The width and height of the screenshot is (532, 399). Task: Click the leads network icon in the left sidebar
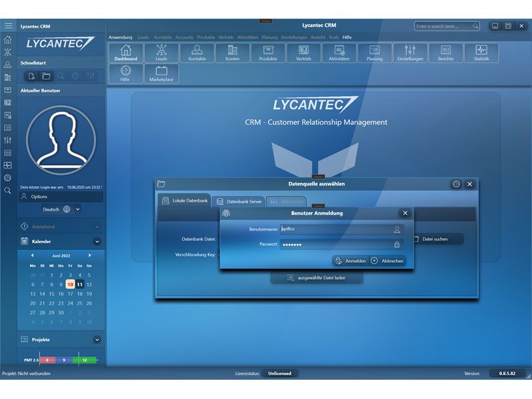pos(7,53)
